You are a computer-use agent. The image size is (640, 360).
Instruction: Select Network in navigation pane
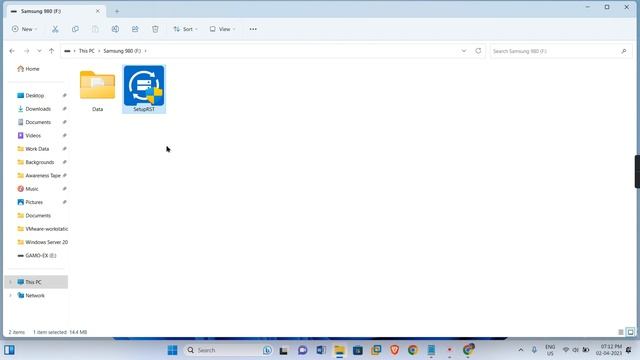click(35, 296)
